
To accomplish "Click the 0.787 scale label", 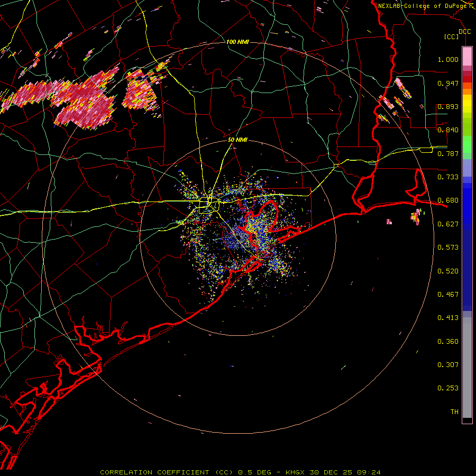I will pos(448,153).
